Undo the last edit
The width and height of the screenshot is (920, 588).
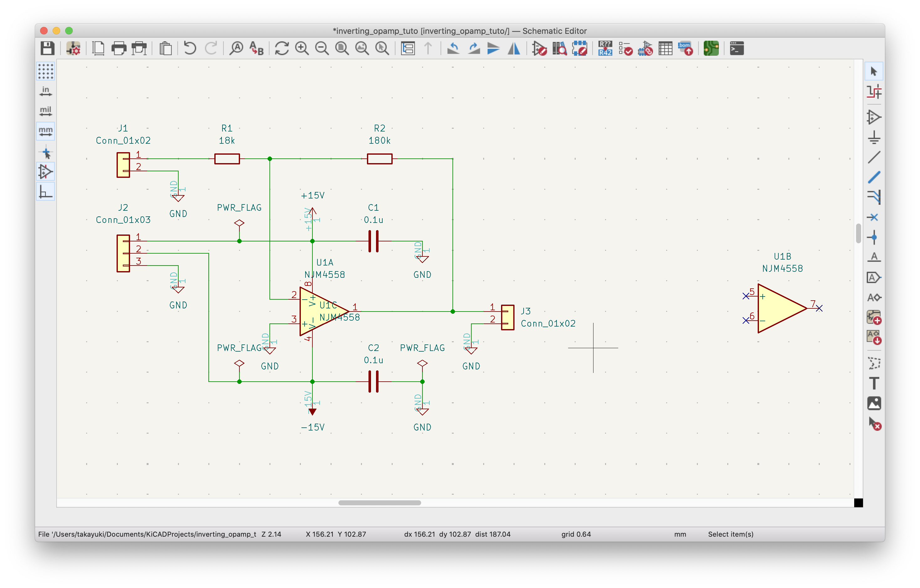190,49
